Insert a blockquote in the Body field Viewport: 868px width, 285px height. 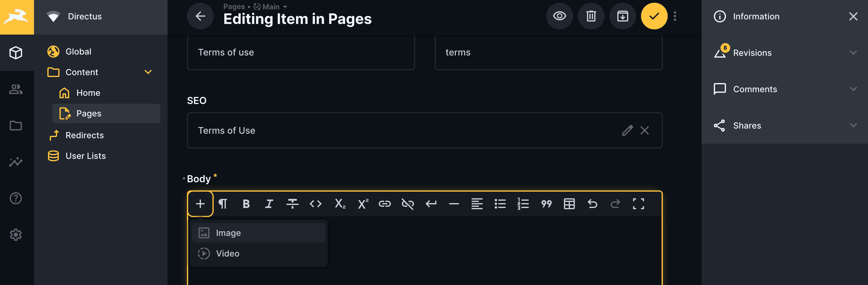(x=546, y=203)
